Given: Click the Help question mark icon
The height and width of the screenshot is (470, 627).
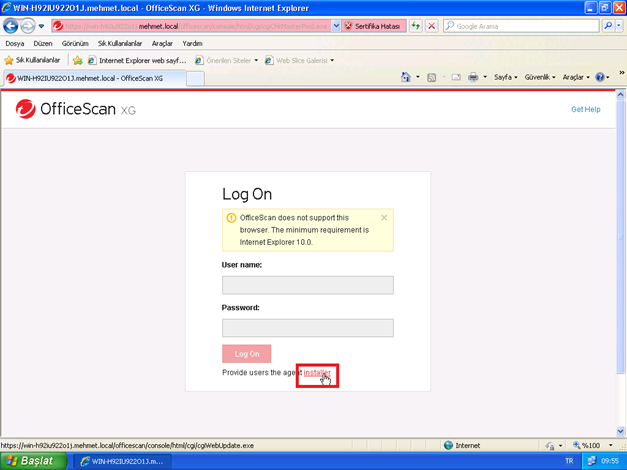Looking at the screenshot, I should [x=600, y=77].
